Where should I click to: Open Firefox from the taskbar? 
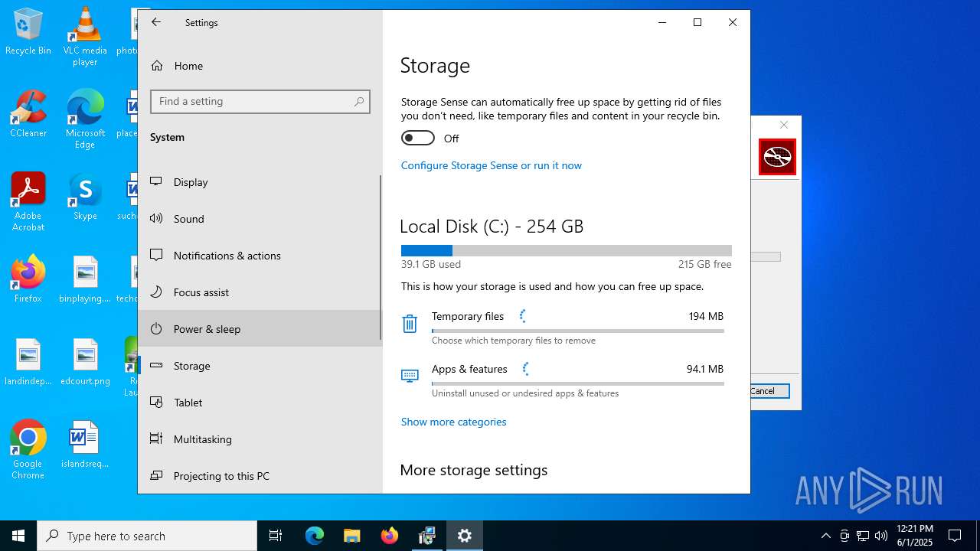(x=390, y=536)
